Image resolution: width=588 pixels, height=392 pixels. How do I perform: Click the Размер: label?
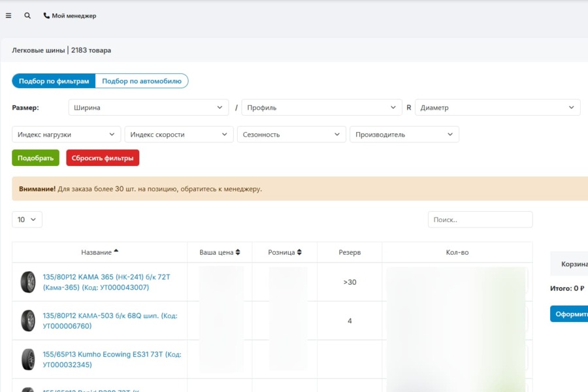(x=25, y=108)
